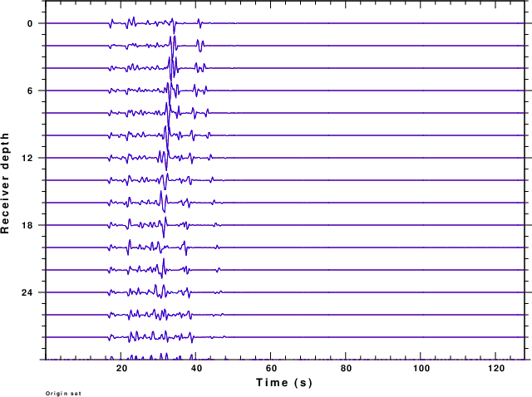Click the time axis label '40'
Image resolution: width=532 pixels, height=397 pixels.
pyautogui.click(x=196, y=369)
